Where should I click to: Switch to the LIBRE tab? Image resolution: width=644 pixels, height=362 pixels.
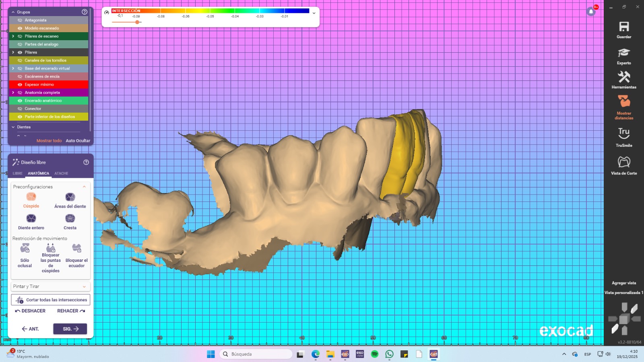[x=18, y=173]
